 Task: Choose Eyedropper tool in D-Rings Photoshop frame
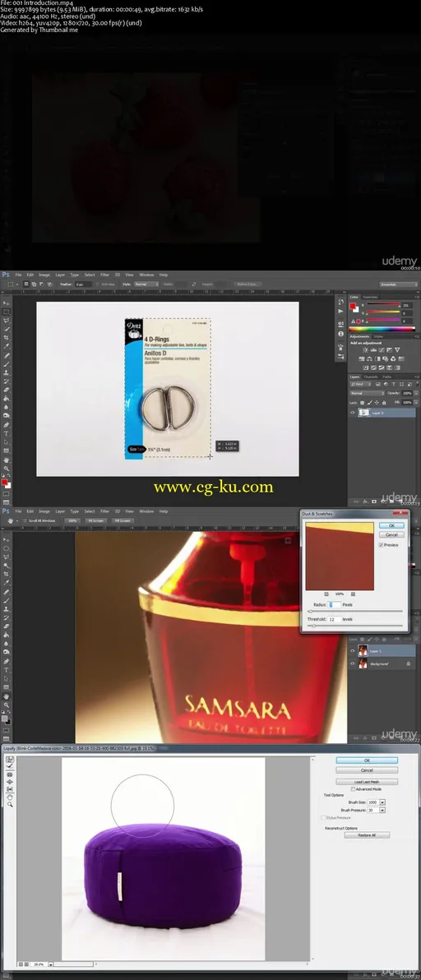(x=7, y=345)
